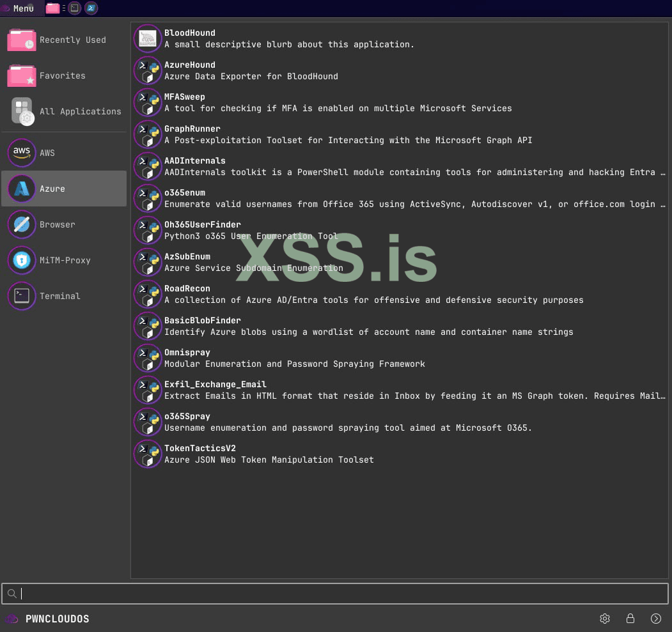672x632 pixels.
Task: Launch the AzureHound icon
Action: (x=148, y=71)
